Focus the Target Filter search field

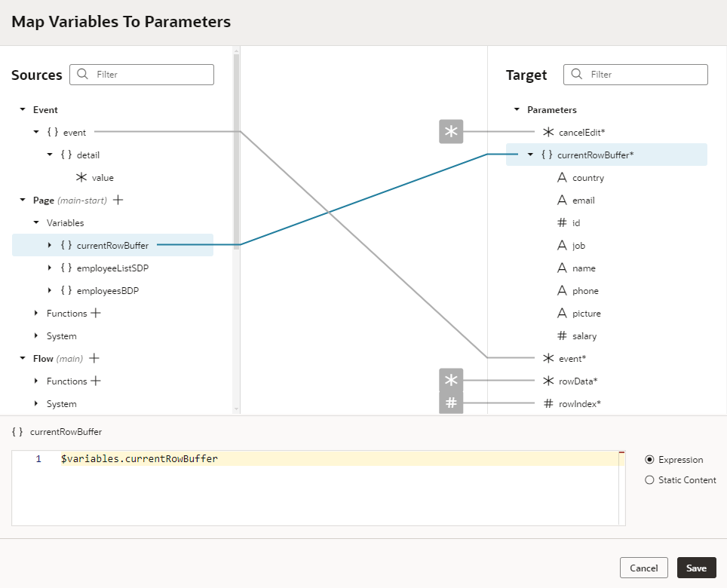(x=635, y=75)
